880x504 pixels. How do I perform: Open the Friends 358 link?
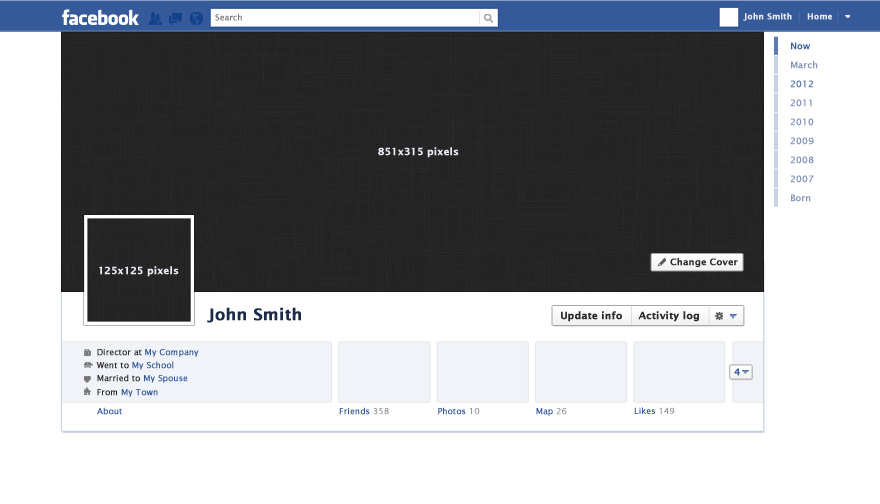pyautogui.click(x=364, y=411)
